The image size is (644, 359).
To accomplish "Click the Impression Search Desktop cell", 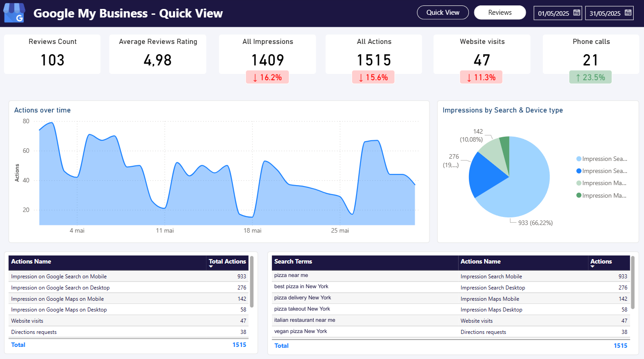I will click(493, 288).
